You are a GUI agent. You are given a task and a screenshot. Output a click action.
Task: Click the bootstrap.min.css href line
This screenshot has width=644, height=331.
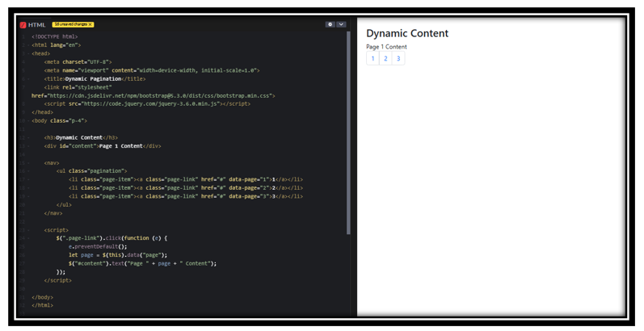tap(162, 95)
